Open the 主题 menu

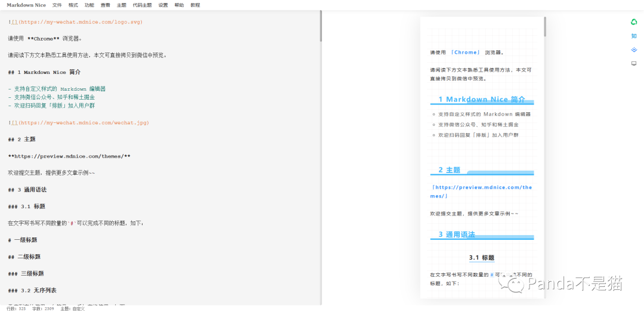click(x=122, y=5)
